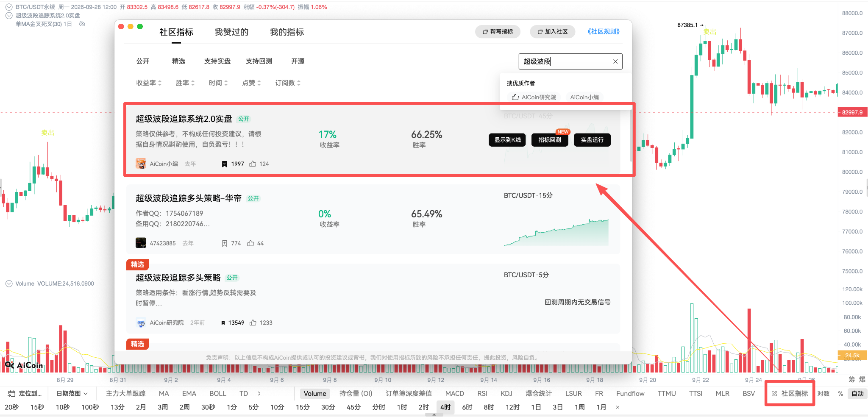Sort results by 订阅数
The width and height of the screenshot is (868, 417).
(x=288, y=83)
